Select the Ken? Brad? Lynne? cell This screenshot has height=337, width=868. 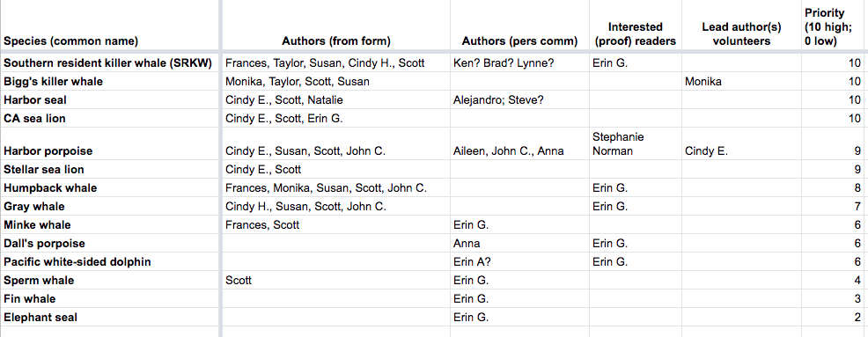point(519,63)
